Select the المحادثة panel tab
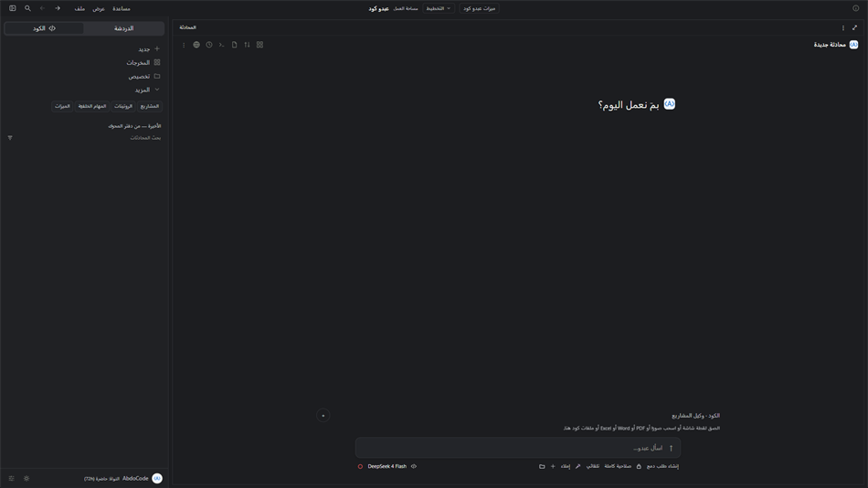The image size is (868, 488). (x=187, y=27)
